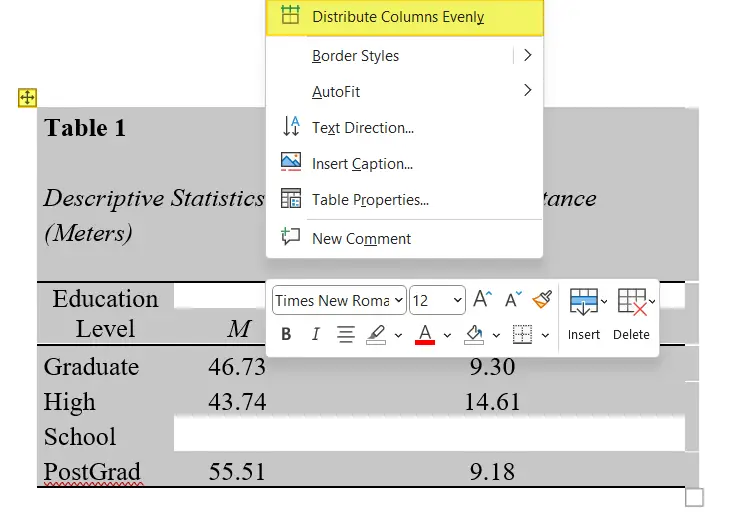Click the table resize handle
This screenshot has width=729, height=530.
694,497
